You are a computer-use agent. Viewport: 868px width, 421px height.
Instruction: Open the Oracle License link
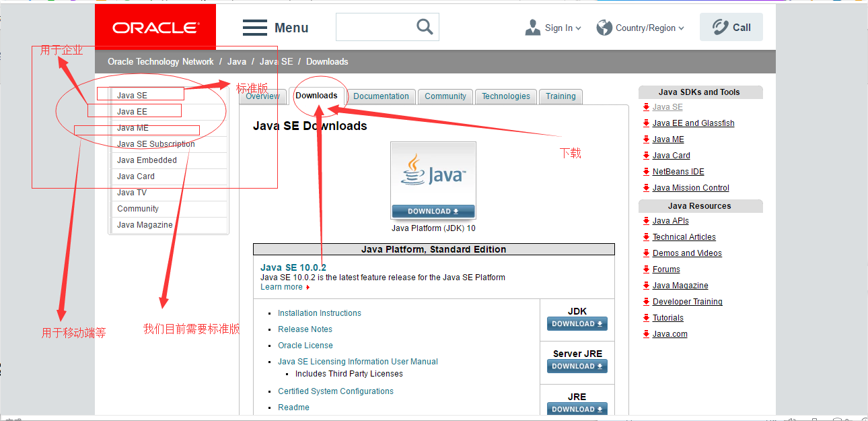305,346
